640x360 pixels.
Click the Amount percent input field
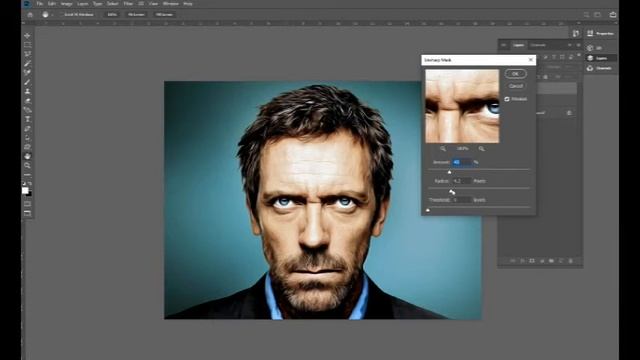point(462,162)
